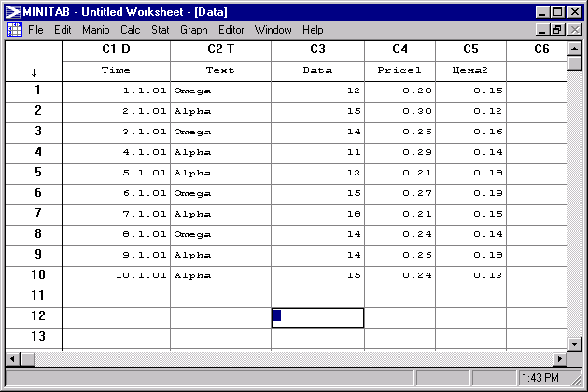Image resolution: width=588 pixels, height=392 pixels.
Task: Click the horizontal scrollbar right arrow
Action: (561, 358)
